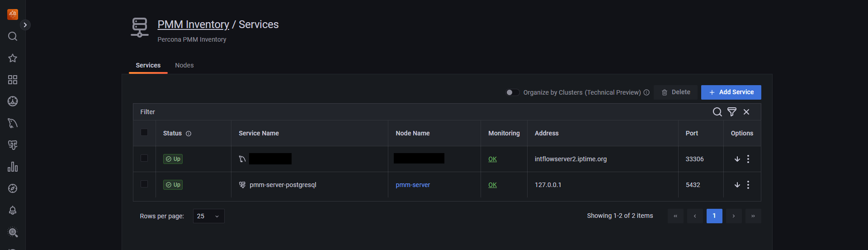Click the Status column info icon

click(x=189, y=134)
